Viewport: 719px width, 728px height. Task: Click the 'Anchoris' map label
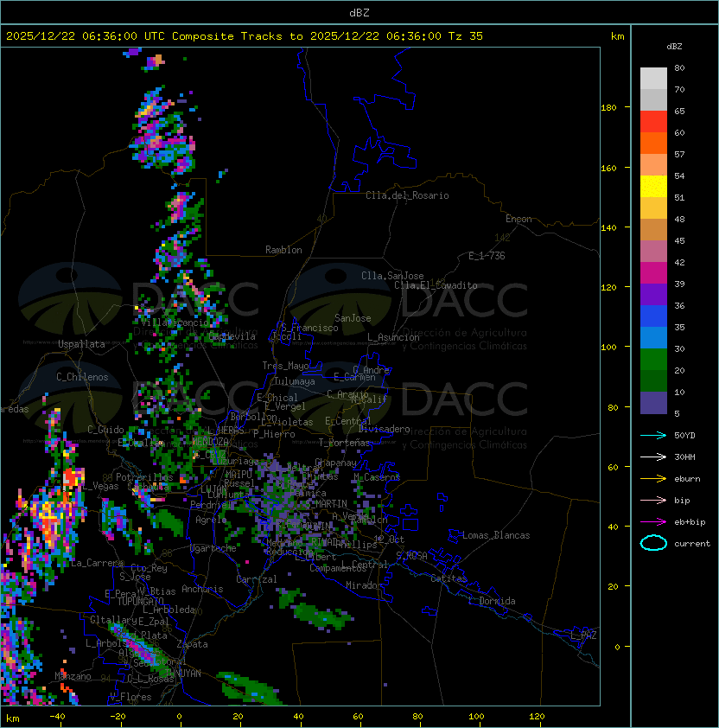(202, 589)
